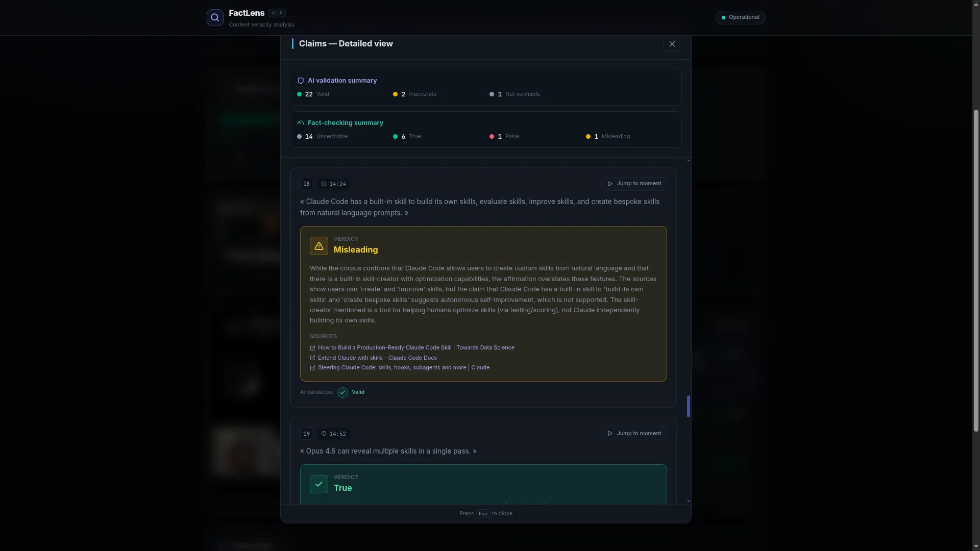Click the Valid checkmark icon under claim 18
This screenshot has width=980, height=551.
343,392
